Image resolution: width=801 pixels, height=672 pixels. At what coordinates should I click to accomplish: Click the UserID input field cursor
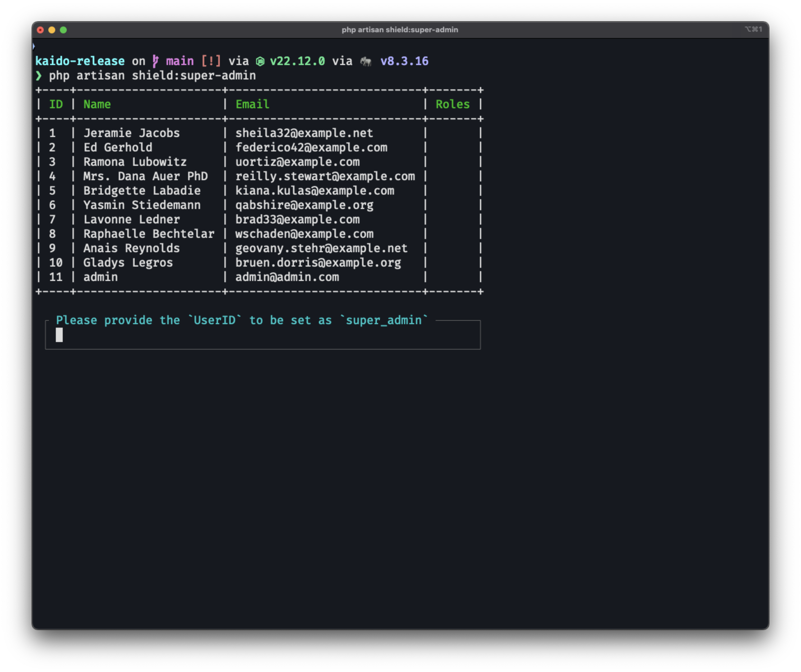coord(60,335)
